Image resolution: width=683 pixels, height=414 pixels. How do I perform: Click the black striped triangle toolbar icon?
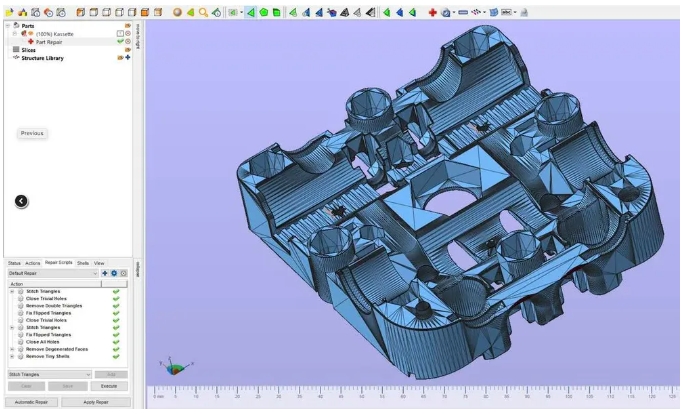pos(370,12)
